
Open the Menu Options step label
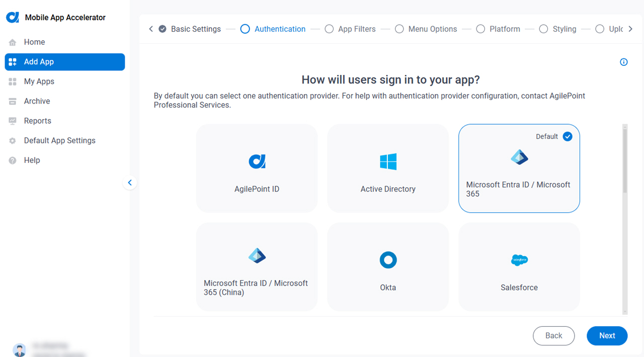433,29
